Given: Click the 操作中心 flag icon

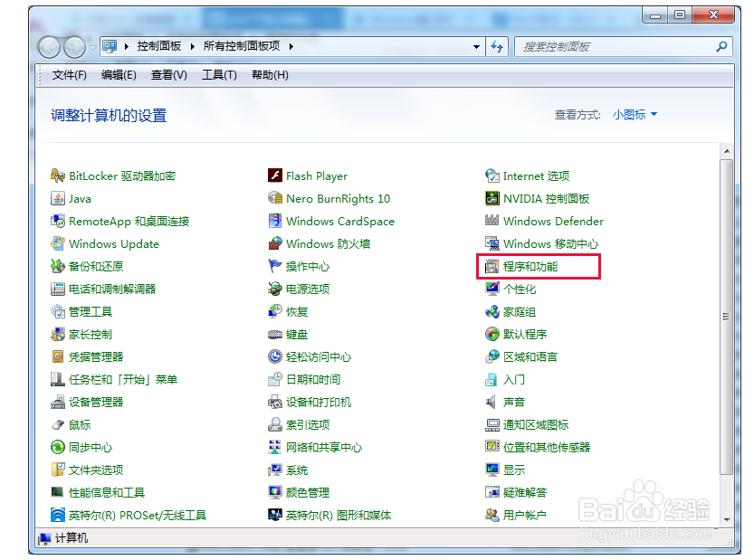Looking at the screenshot, I should click(275, 266).
